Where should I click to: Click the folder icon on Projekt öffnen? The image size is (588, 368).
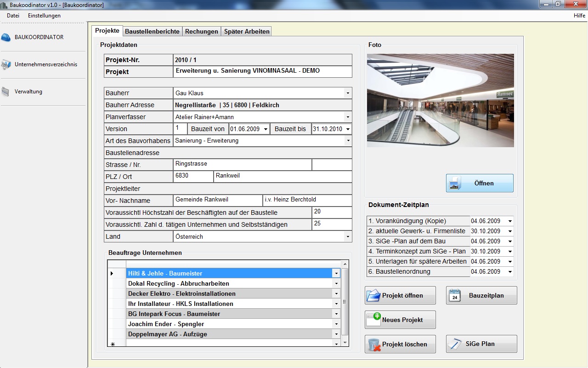coord(373,295)
